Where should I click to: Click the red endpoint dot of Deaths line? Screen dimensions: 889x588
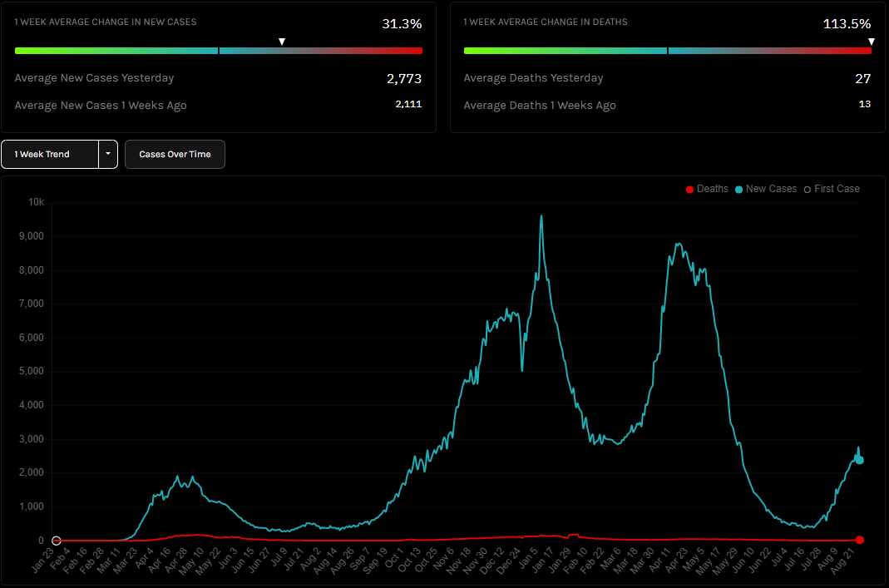pyautogui.click(x=860, y=540)
